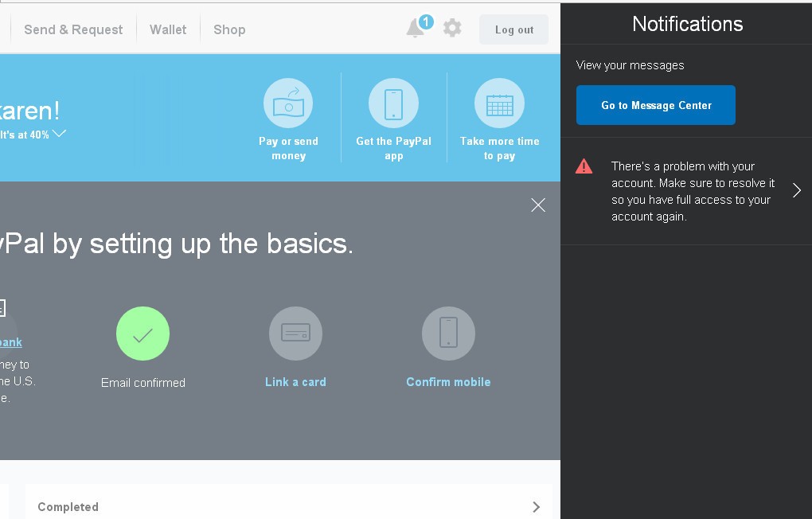This screenshot has width=812, height=519.
Task: Click the Log out button
Action: [x=513, y=29]
